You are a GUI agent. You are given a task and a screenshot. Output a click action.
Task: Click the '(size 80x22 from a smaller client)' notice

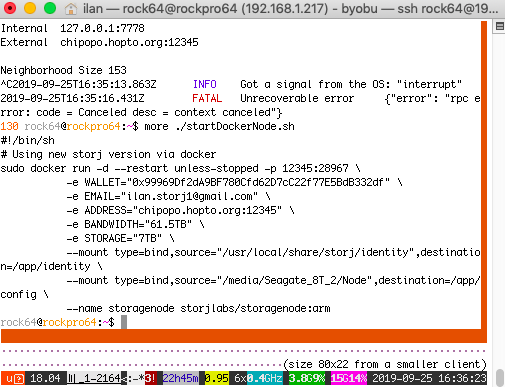385,364
